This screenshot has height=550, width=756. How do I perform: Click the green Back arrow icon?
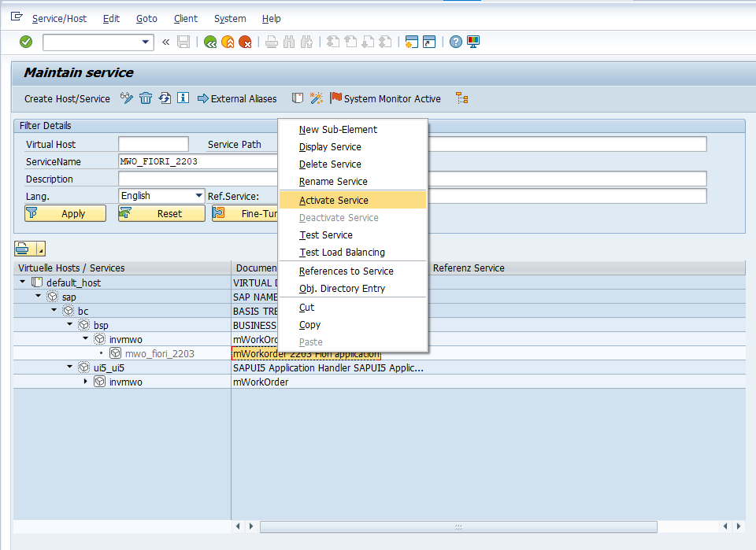[x=210, y=42]
